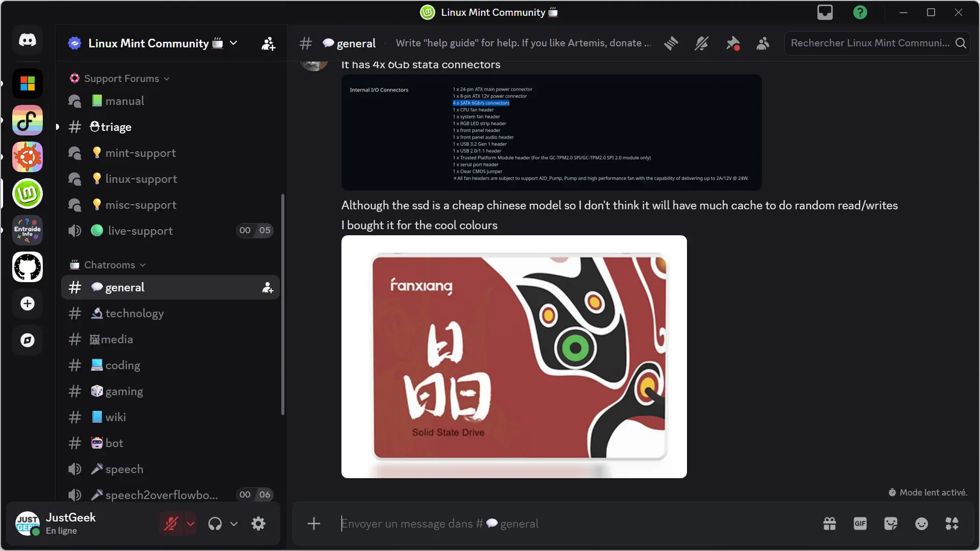Click the add attachment plus button
The image size is (980, 551).
tap(314, 524)
